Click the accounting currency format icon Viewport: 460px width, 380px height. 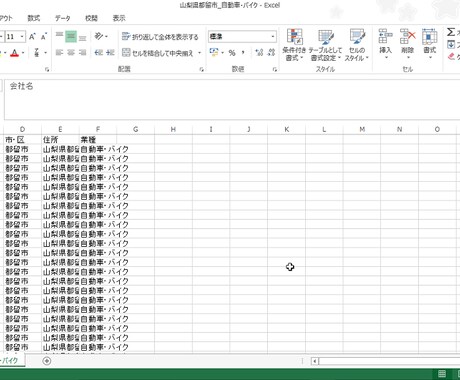tap(214, 52)
